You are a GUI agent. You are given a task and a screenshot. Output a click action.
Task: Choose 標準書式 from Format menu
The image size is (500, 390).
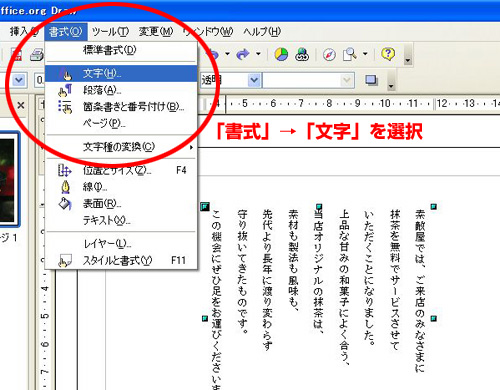coord(121,50)
